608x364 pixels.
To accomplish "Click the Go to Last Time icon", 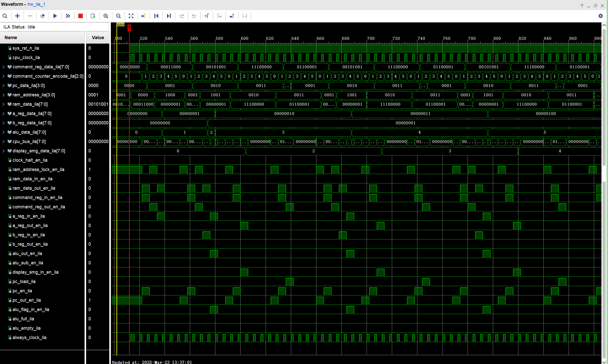I will tap(169, 16).
